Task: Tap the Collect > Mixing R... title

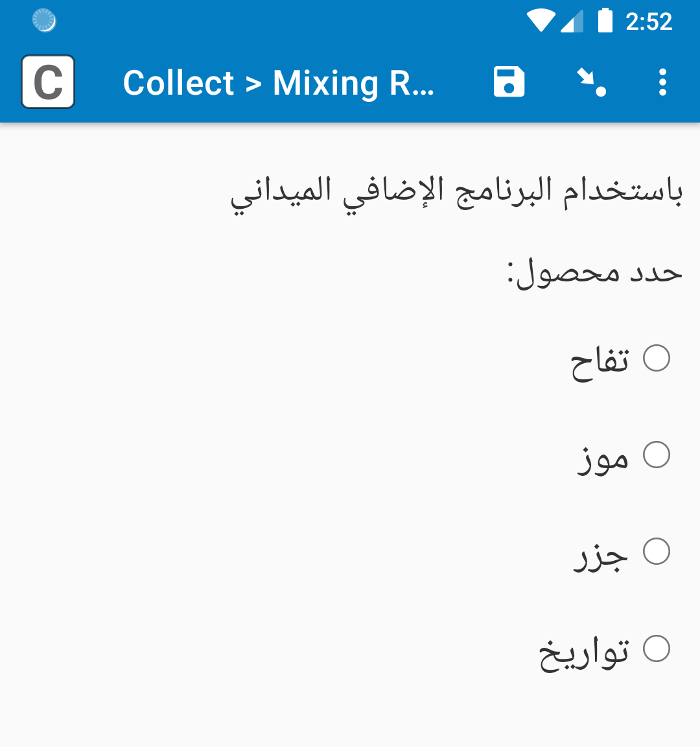Action: pos(279,83)
